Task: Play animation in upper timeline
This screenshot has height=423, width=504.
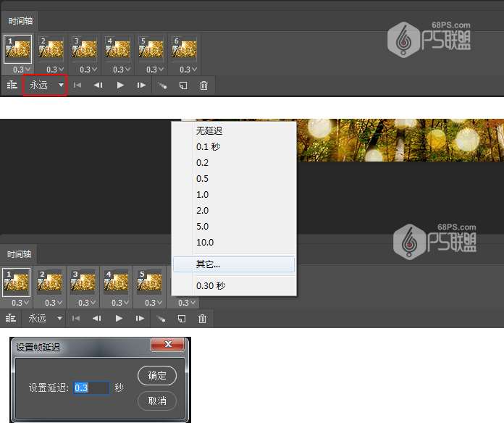Action: [120, 85]
